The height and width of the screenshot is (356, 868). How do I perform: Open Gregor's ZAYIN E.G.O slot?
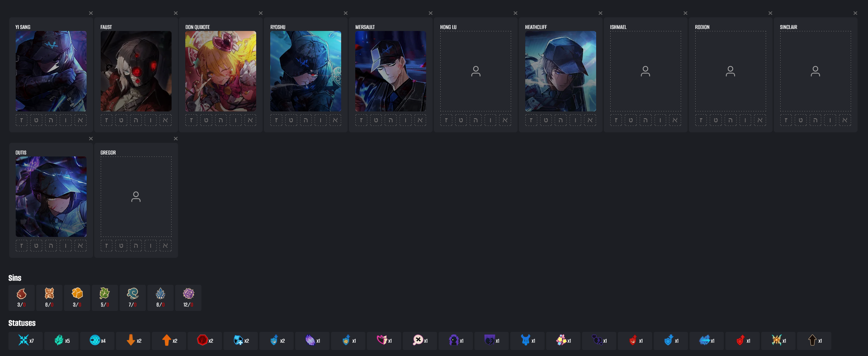pyautogui.click(x=107, y=246)
